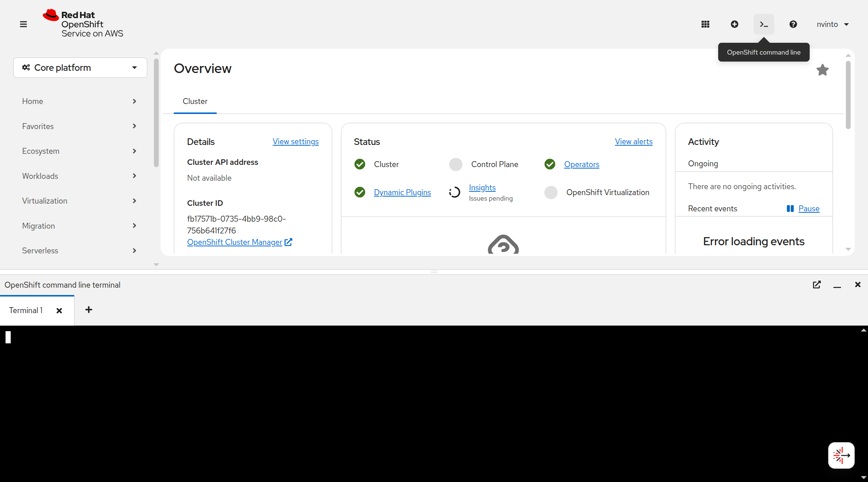Open the Lightspeed assistant floating button
The image size is (868, 482).
coord(841,455)
